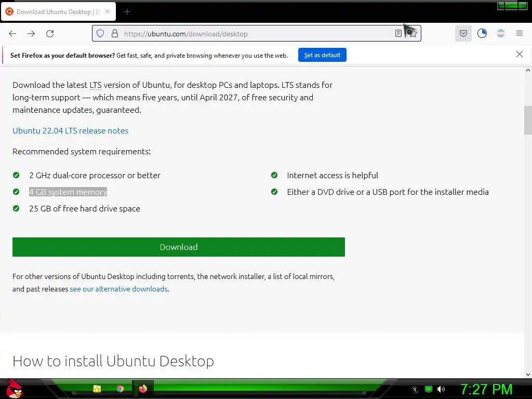Image resolution: width=532 pixels, height=399 pixels.
Task: Click green checkmark beside 25 GB space
Action: click(x=16, y=208)
